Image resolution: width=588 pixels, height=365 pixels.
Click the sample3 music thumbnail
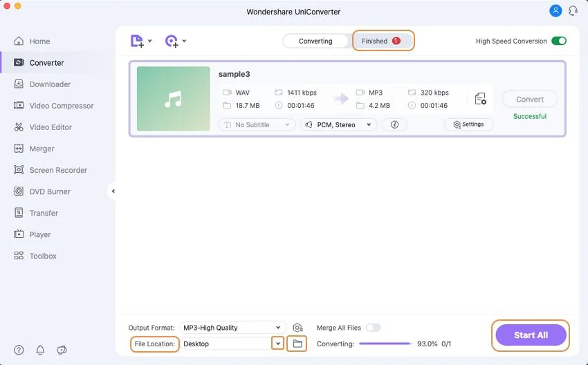(173, 99)
